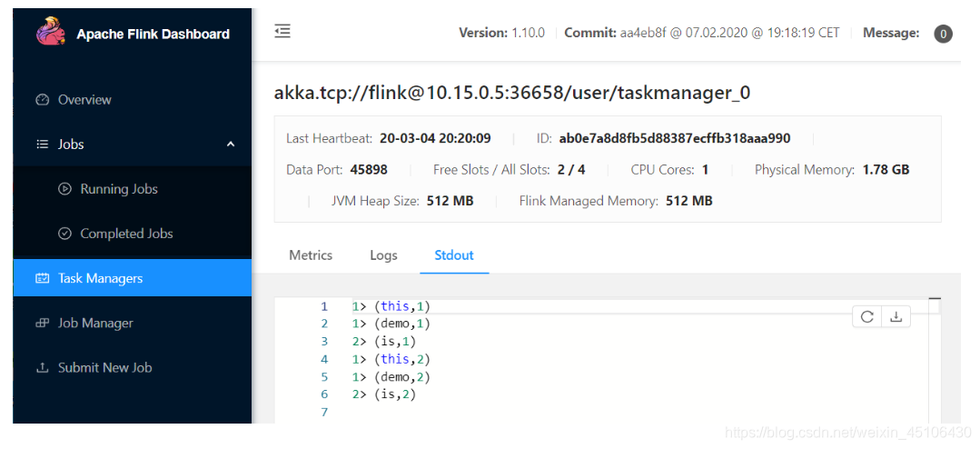Click output line 1 (this,1)
The width and height of the screenshot is (980, 449).
[x=391, y=306]
